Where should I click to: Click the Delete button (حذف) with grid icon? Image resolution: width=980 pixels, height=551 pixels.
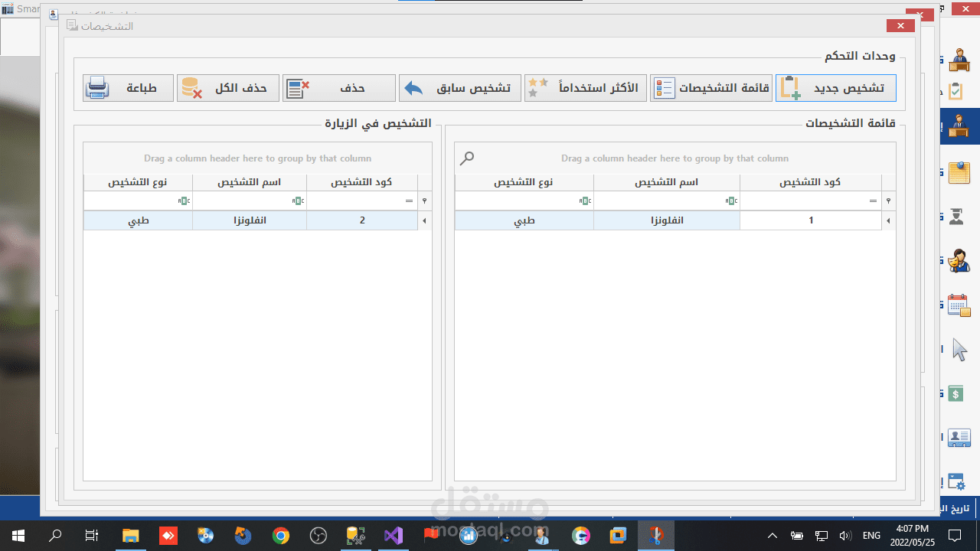tap(339, 88)
